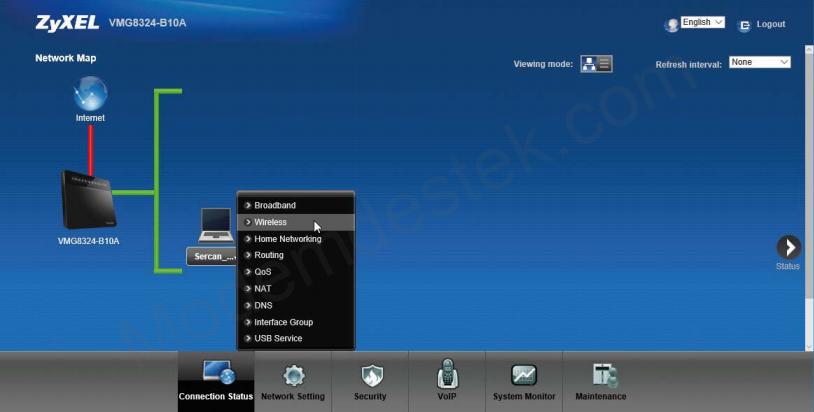Open the VoIP phone icon
Screen dimensions: 814x412
click(x=448, y=375)
